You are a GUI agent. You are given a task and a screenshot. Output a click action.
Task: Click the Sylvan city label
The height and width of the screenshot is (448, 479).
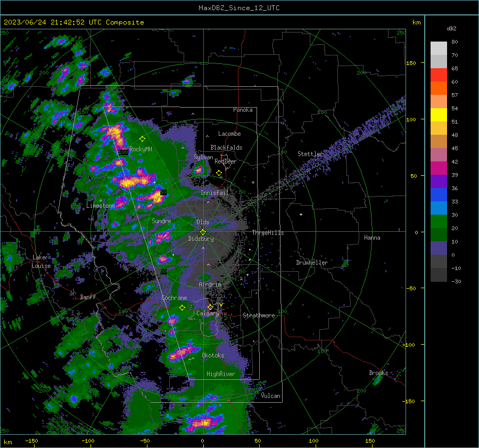(203, 157)
